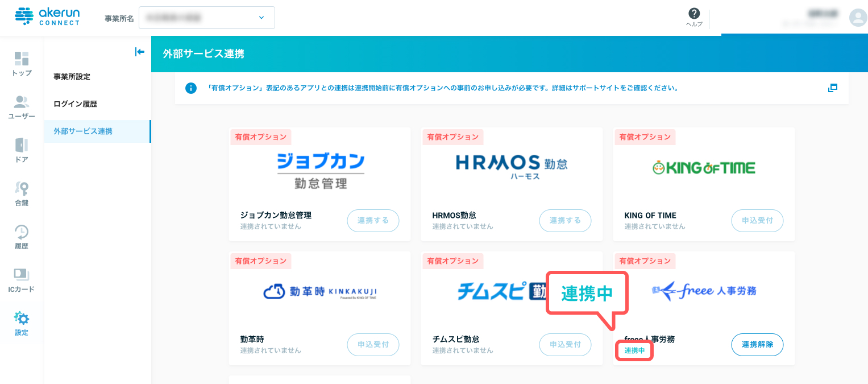The image size is (868, 384).
Task: Click the 有償オプション tag on チムスピ card
Action: click(453, 261)
